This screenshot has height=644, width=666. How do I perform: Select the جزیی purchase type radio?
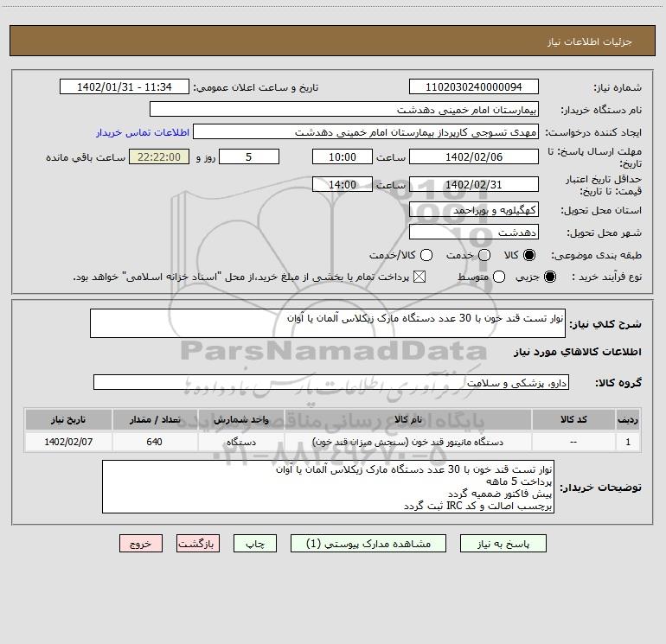[x=549, y=277]
